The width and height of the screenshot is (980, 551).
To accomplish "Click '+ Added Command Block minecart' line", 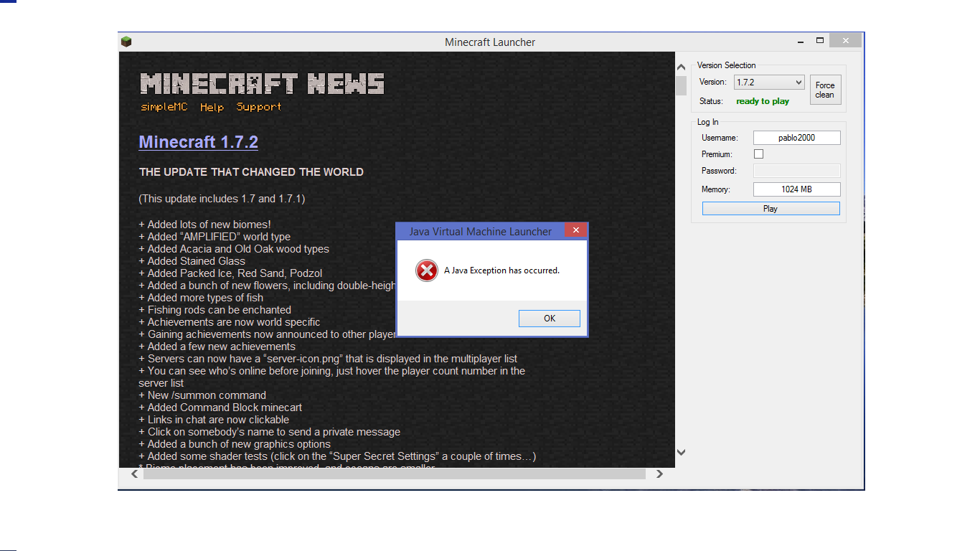I will pyautogui.click(x=220, y=408).
